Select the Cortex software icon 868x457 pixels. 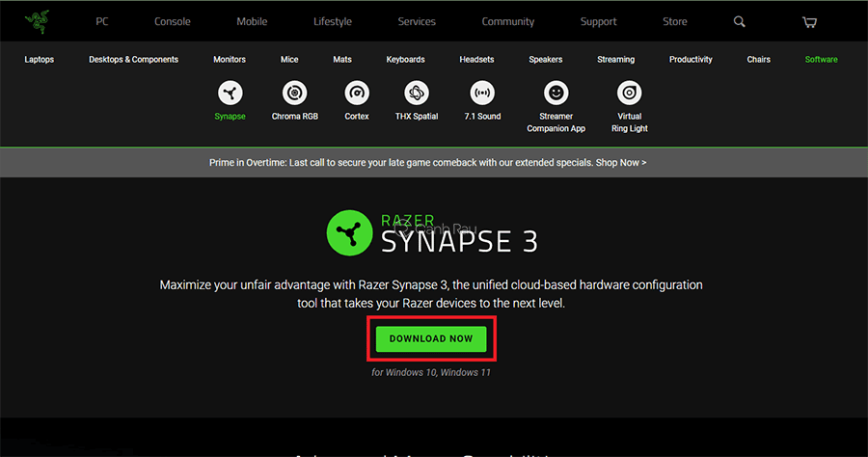coord(357,94)
